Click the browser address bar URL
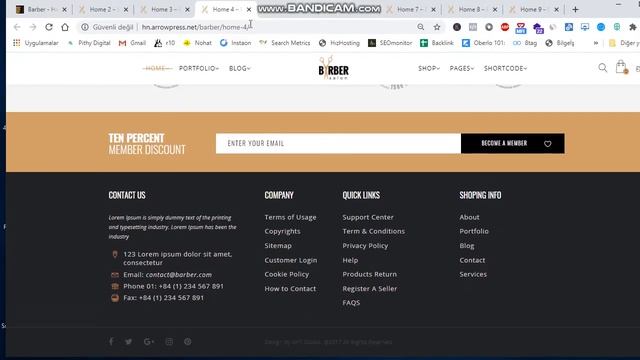The image size is (640, 360). [x=195, y=27]
